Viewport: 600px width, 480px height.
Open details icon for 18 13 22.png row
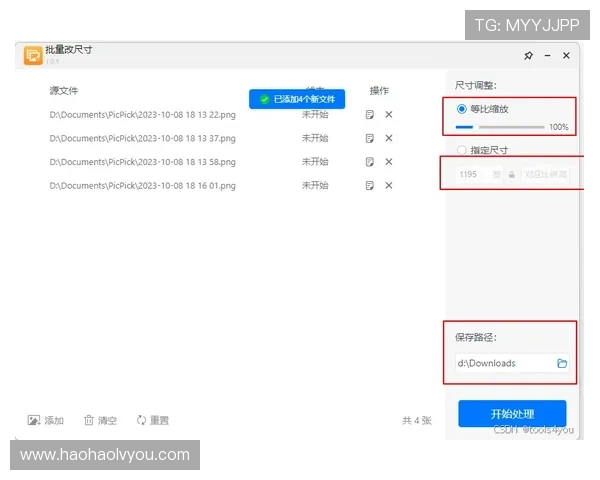click(x=369, y=114)
